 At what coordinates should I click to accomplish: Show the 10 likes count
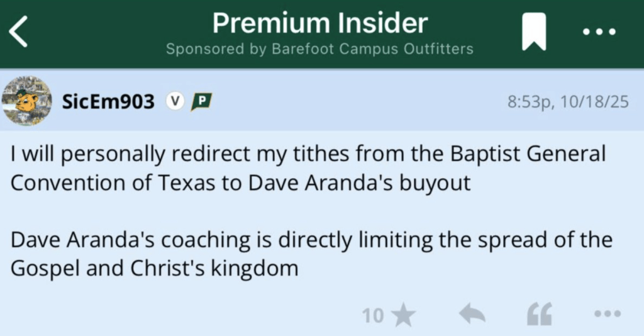pos(372,315)
